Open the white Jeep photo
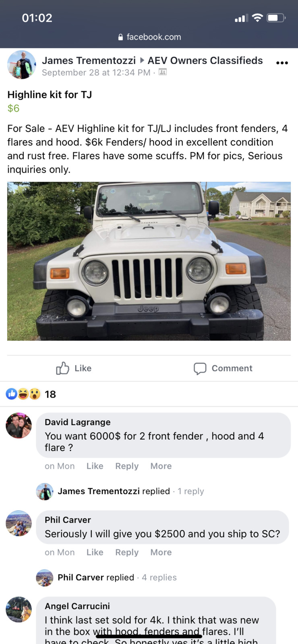Image resolution: width=298 pixels, height=644 pixels. pyautogui.click(x=149, y=261)
